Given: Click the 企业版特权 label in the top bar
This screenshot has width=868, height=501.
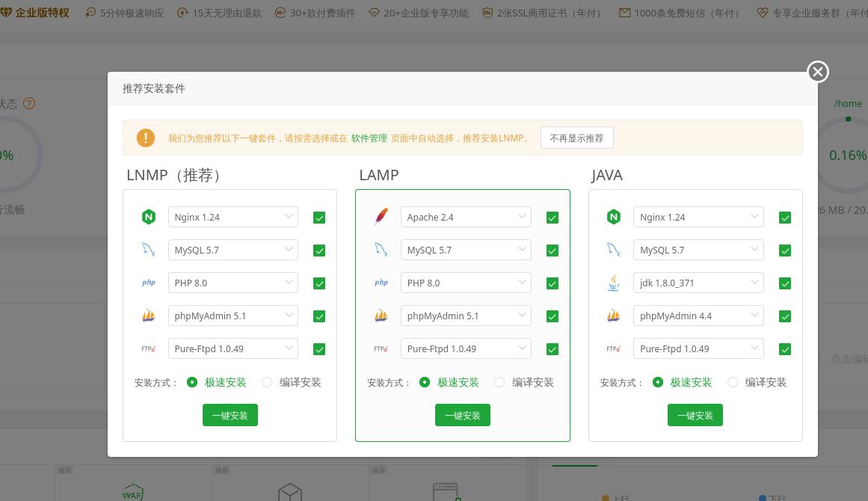Looking at the screenshot, I should (41, 13).
